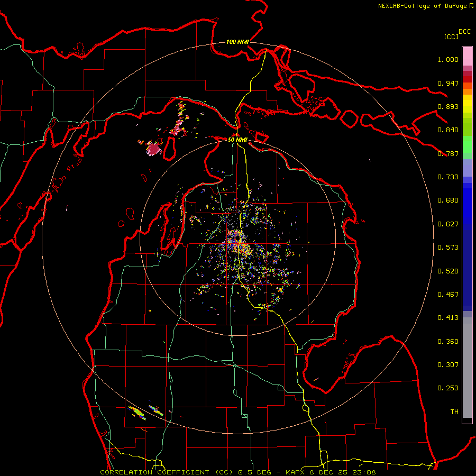Select the 1.000 legend value
Screen dimensions: 476x476
[448, 59]
